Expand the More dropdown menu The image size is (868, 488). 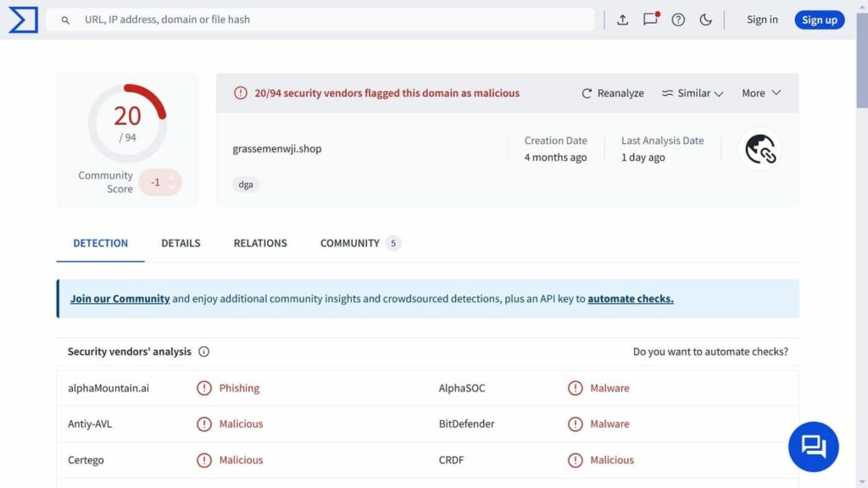point(760,93)
